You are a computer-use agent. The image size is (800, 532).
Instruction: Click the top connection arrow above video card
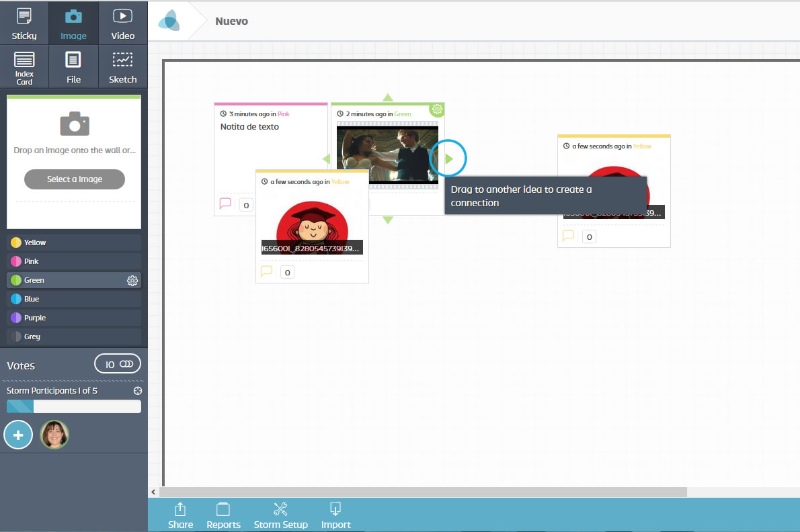(x=387, y=97)
